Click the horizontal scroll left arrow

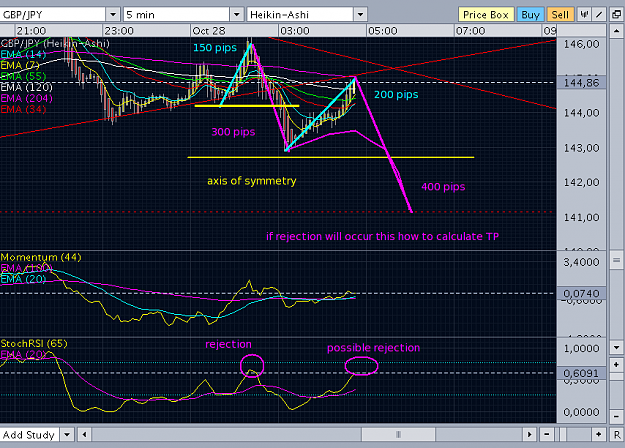(x=84, y=434)
